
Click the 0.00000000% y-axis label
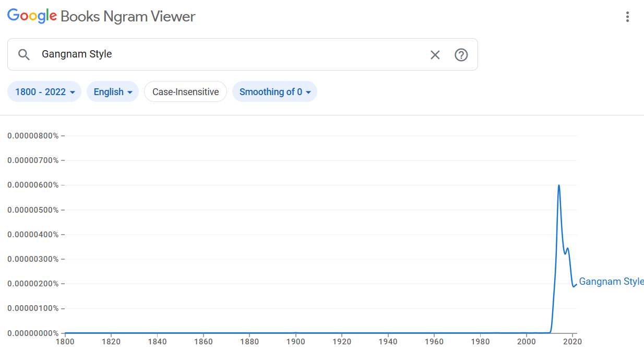pos(33,333)
